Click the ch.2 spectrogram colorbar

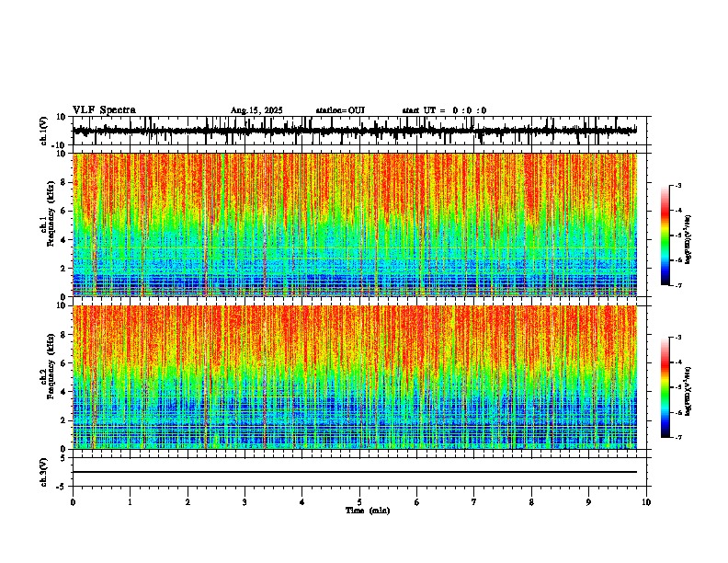pyautogui.click(x=665, y=387)
